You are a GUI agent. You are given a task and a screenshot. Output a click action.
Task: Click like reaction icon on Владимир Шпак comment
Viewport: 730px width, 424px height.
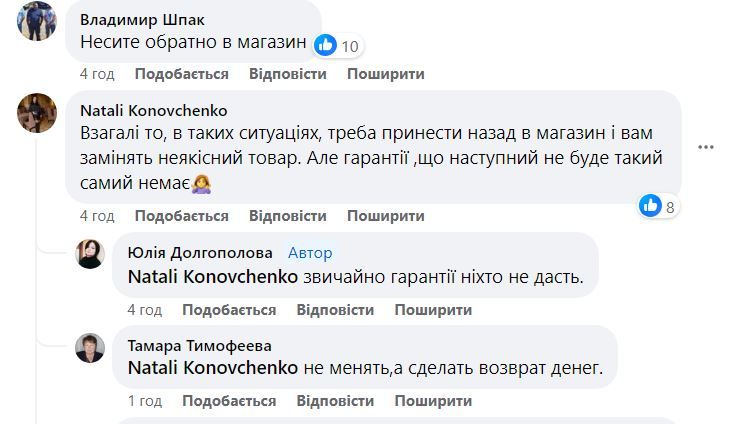(325, 45)
